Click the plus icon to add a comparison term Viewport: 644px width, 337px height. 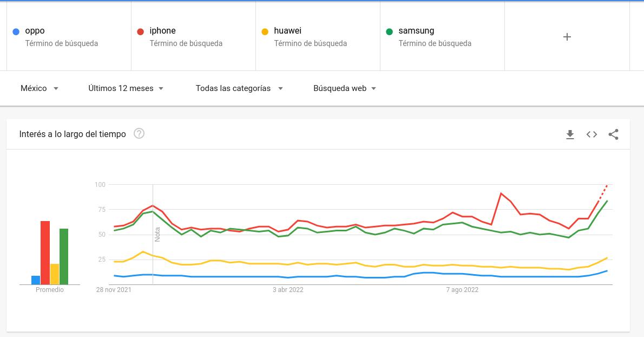coord(567,37)
